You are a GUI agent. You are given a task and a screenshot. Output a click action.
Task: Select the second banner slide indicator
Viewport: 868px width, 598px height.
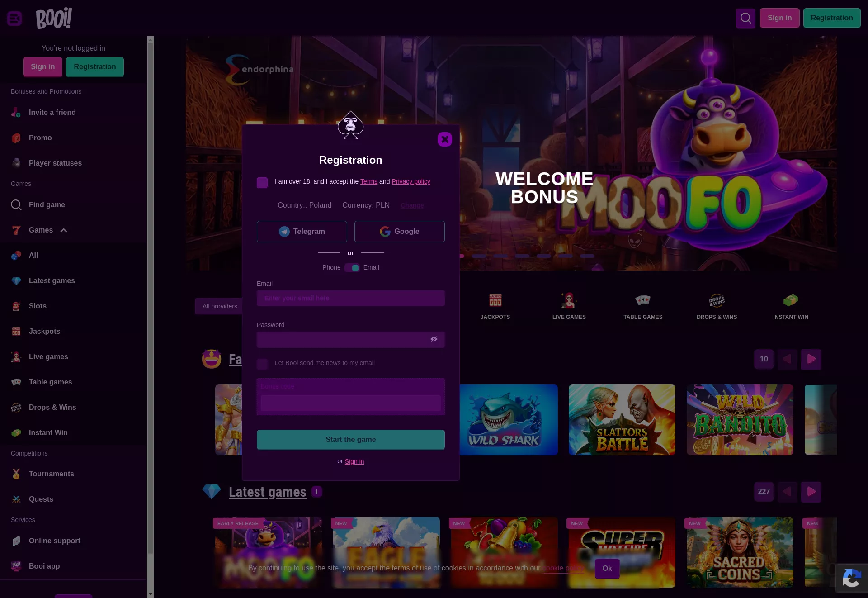click(479, 256)
